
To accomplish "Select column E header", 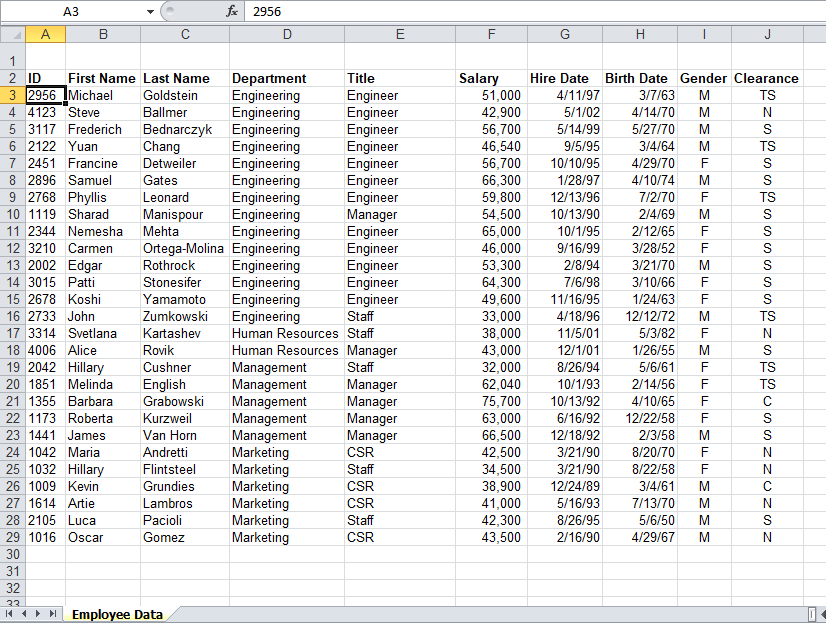I will click(400, 34).
